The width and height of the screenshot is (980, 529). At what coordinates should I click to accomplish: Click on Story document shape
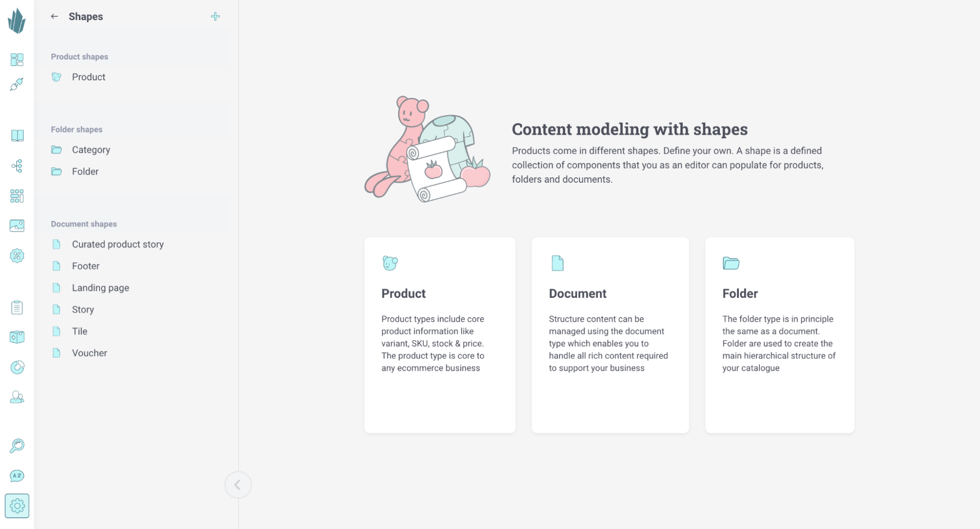(83, 310)
